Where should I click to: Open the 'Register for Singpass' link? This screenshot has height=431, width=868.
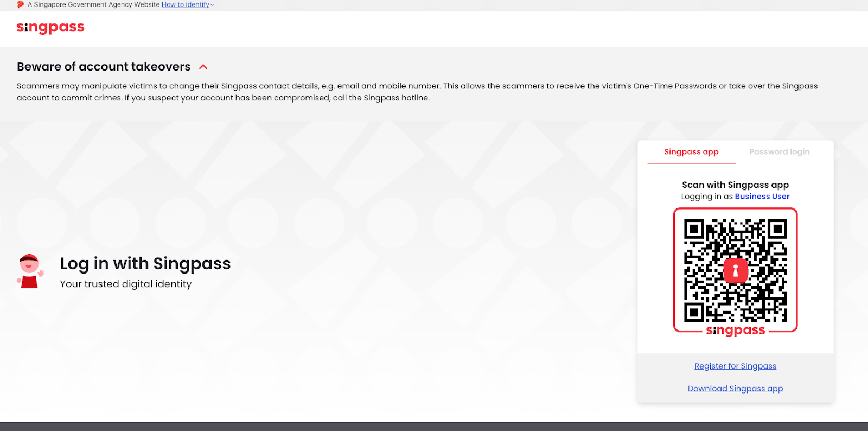click(x=735, y=366)
